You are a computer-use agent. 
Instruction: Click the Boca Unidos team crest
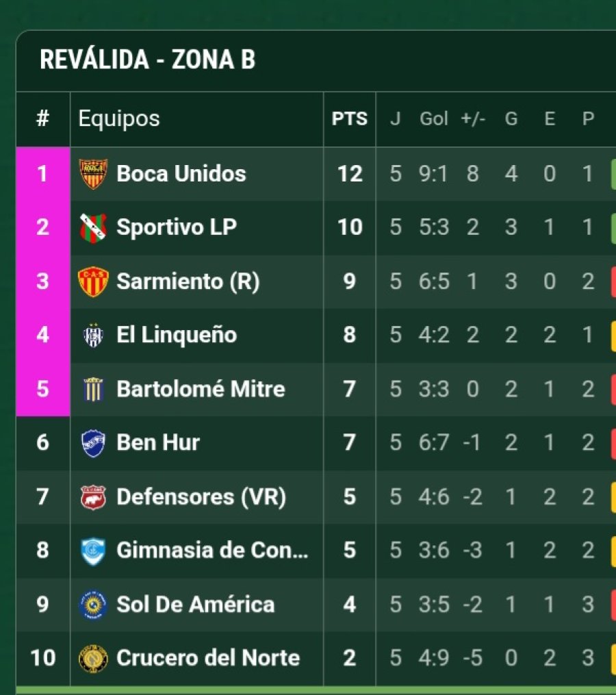tap(93, 174)
